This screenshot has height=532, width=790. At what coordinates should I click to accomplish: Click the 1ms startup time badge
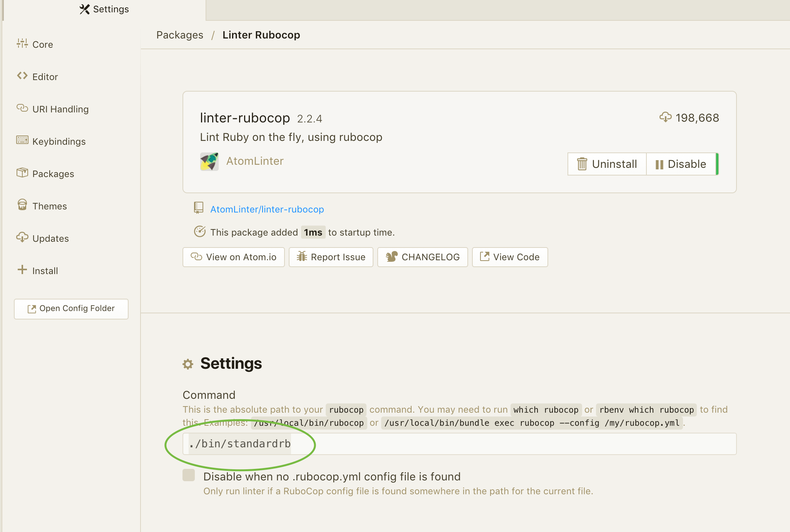pos(313,233)
